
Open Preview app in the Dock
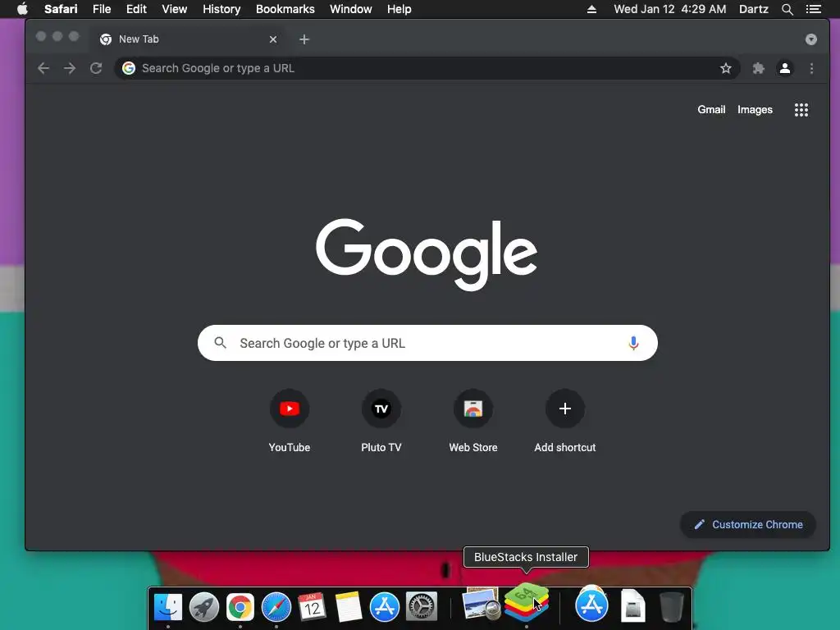tap(481, 604)
